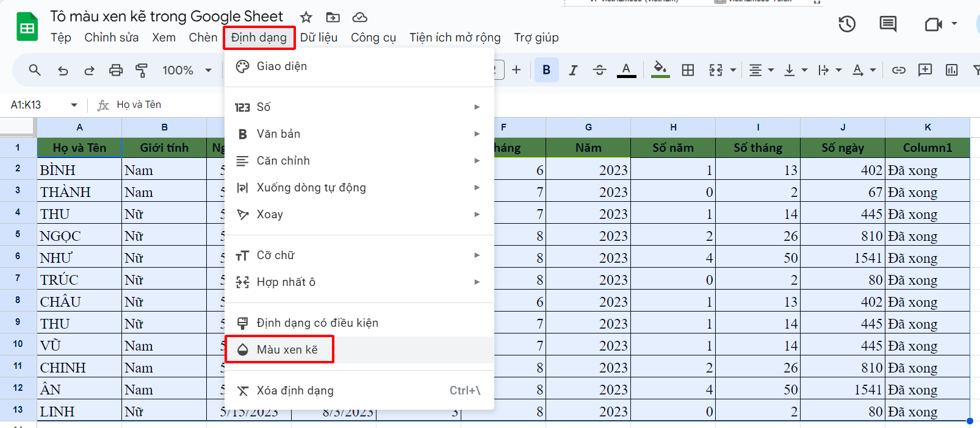
Task: Insert a comment icon
Action: [925, 70]
